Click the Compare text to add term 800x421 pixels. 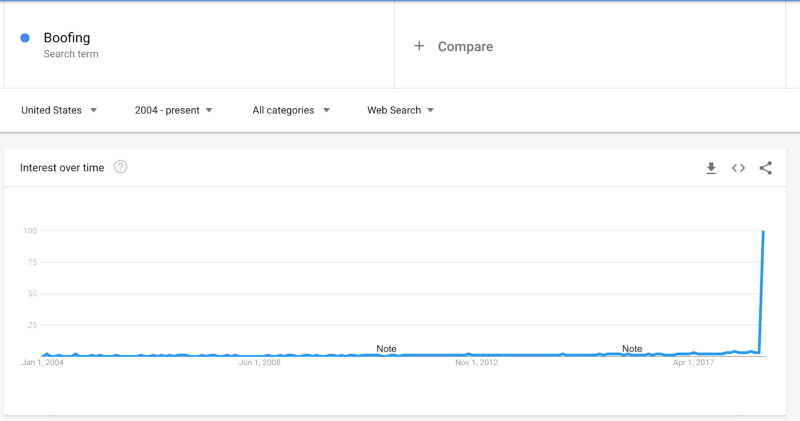pos(465,46)
